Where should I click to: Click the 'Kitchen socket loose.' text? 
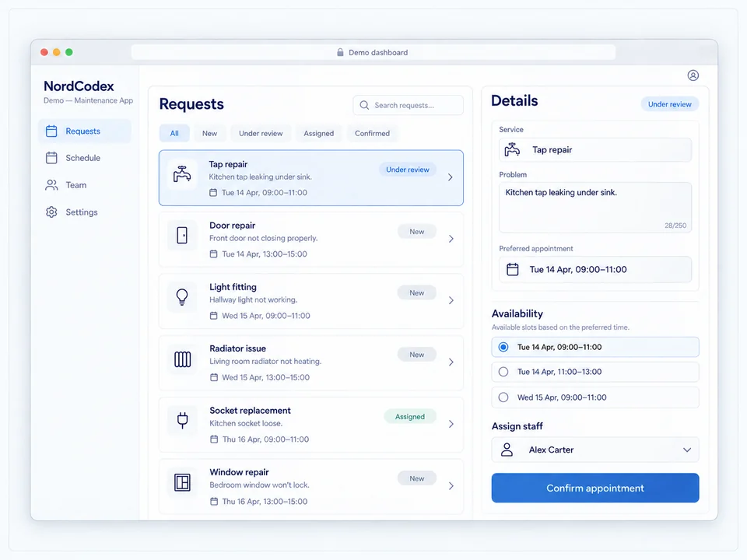pyautogui.click(x=246, y=423)
